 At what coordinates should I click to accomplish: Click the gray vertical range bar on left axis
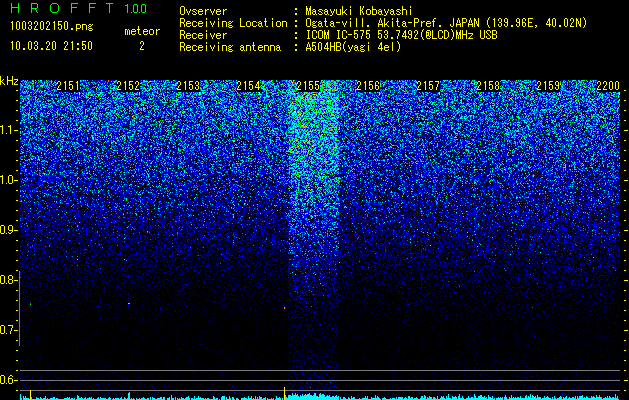[x=20, y=308]
